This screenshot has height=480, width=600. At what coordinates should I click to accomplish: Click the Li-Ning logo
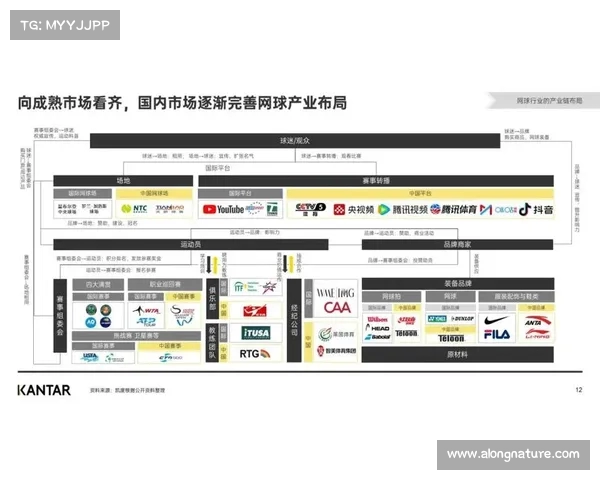[538, 334]
